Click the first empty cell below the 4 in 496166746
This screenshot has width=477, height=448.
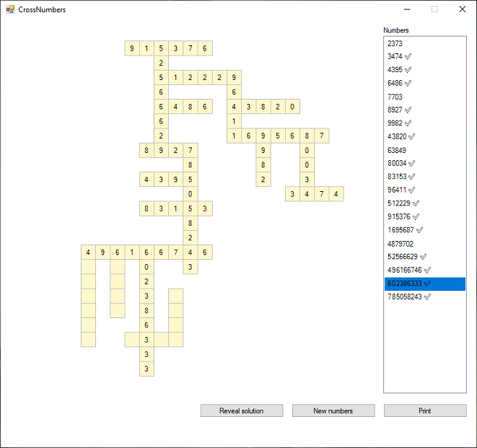89,267
